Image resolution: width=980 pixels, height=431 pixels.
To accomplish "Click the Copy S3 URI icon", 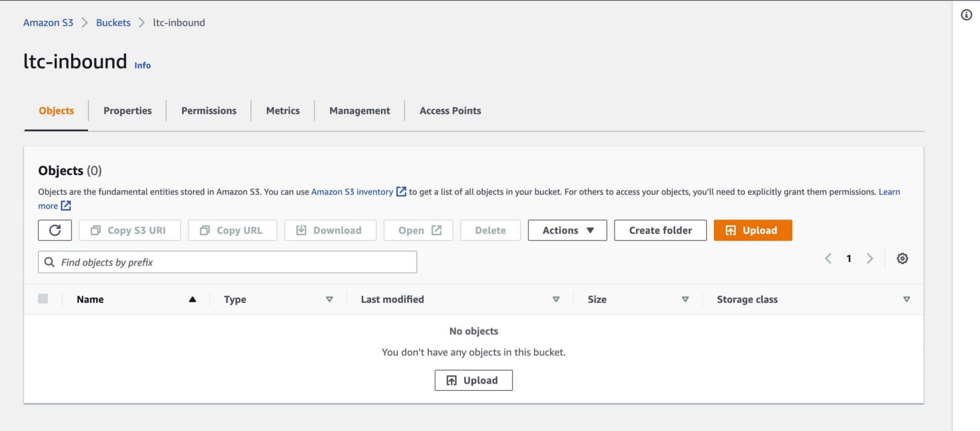I will point(95,230).
